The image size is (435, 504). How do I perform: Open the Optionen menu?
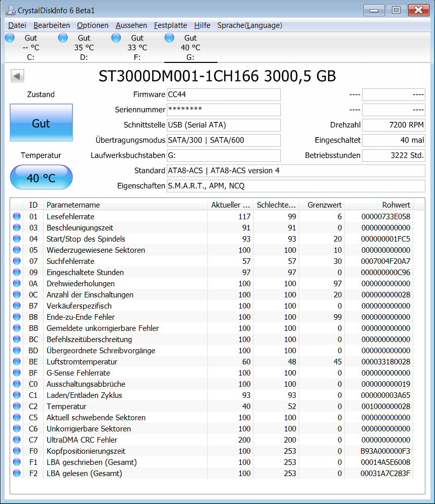coord(92,25)
